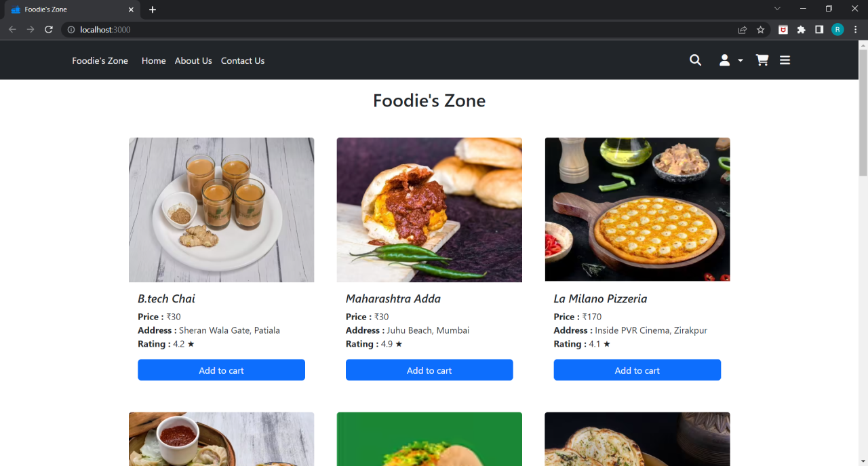Screen dimensions: 868x466
Task: Click the share icon in the address bar
Action: pos(742,29)
